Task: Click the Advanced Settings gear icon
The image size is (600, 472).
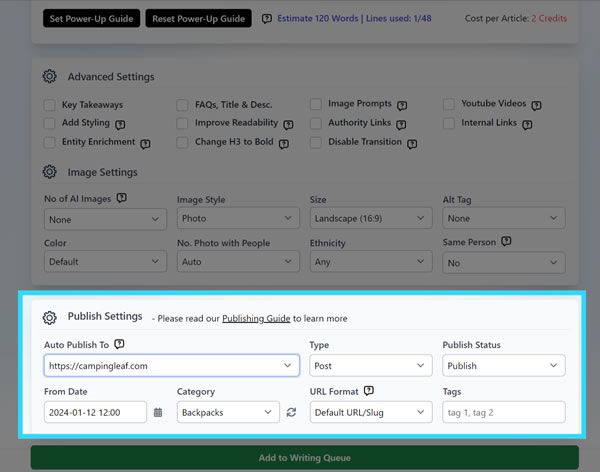Action: [x=49, y=76]
